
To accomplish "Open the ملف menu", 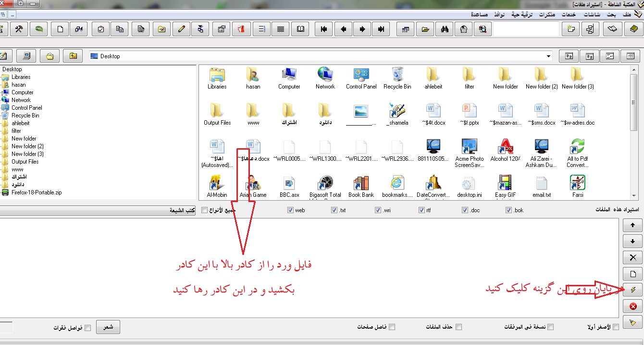I will (627, 15).
